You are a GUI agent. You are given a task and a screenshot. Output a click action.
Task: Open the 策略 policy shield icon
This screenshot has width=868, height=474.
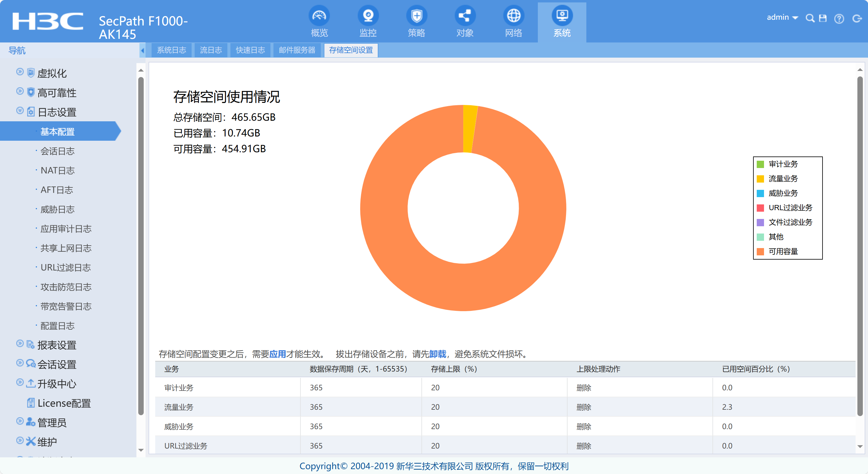[x=417, y=16]
